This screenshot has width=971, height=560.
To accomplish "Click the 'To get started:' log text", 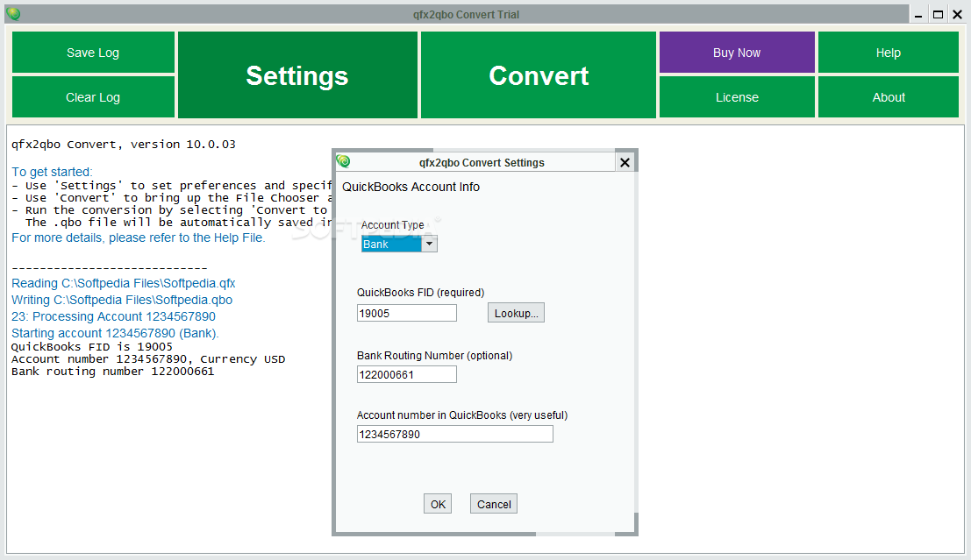I will coord(52,172).
